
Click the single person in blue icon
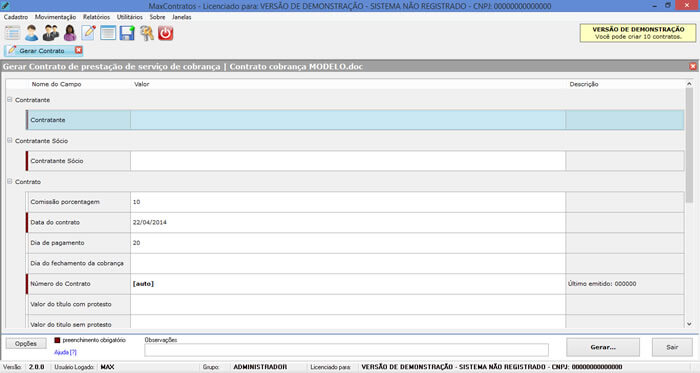[x=31, y=33]
